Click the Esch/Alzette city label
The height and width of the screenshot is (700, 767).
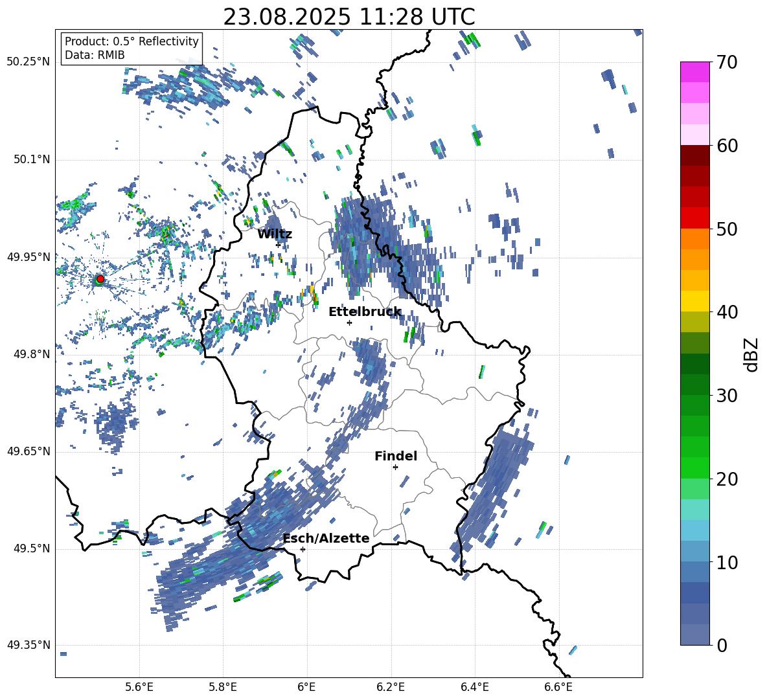[326, 538]
